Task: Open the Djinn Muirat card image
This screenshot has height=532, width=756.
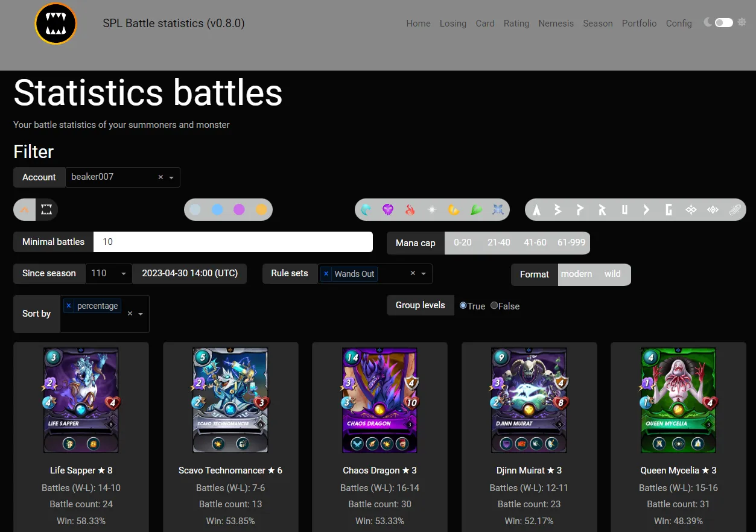Action: click(529, 400)
